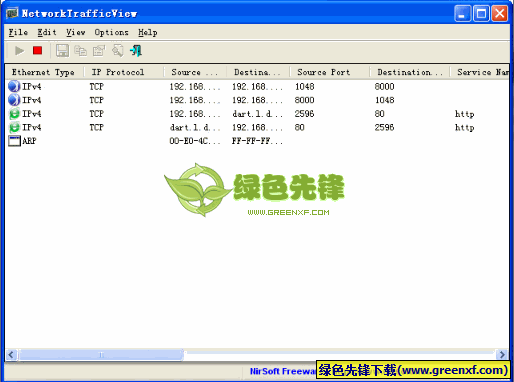
Task: Sort by the Source address column header
Action: point(195,72)
